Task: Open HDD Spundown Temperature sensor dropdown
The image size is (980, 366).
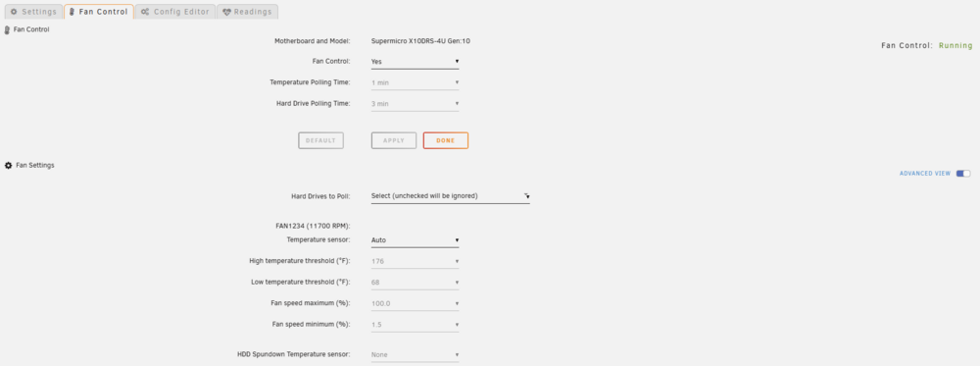Action: (415, 355)
